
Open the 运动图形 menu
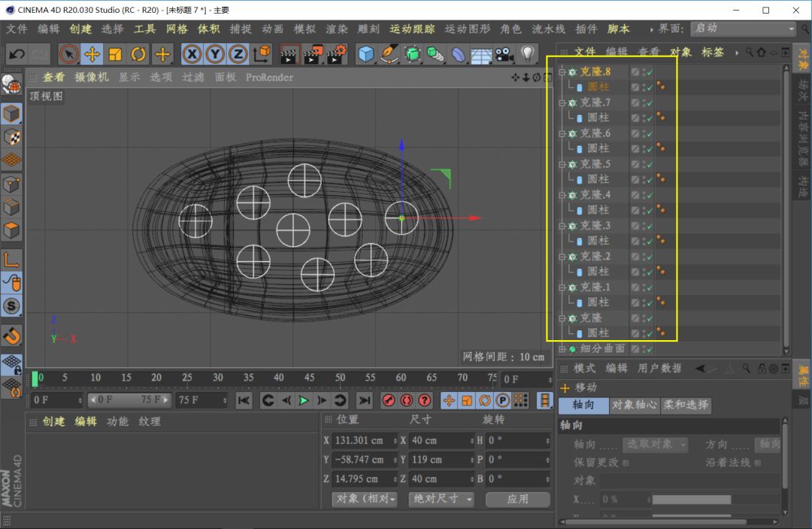(467, 29)
